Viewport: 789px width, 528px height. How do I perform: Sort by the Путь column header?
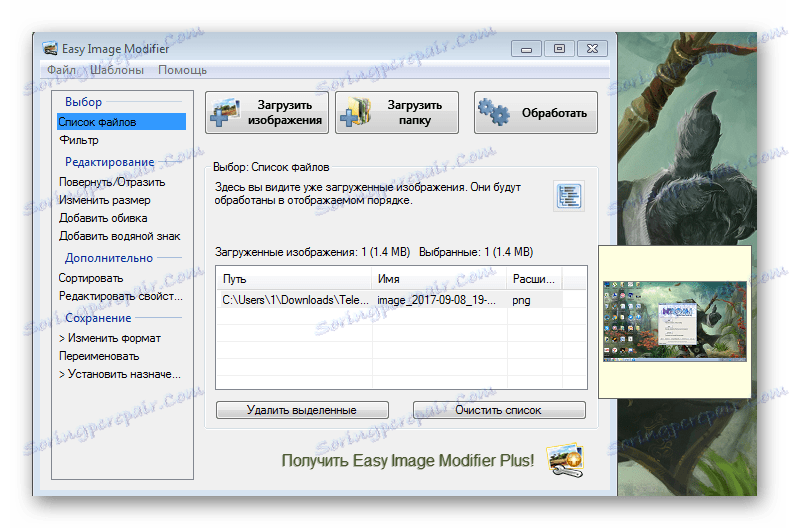pos(294,278)
